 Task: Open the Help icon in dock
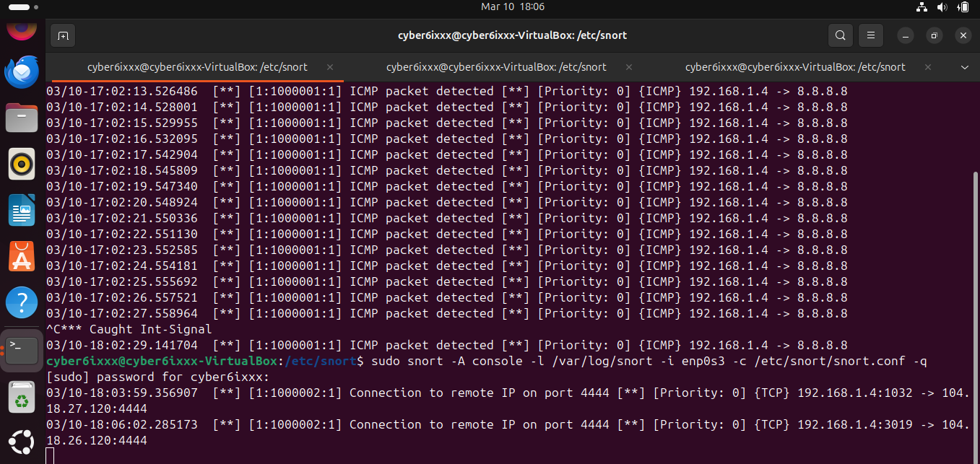click(x=22, y=302)
